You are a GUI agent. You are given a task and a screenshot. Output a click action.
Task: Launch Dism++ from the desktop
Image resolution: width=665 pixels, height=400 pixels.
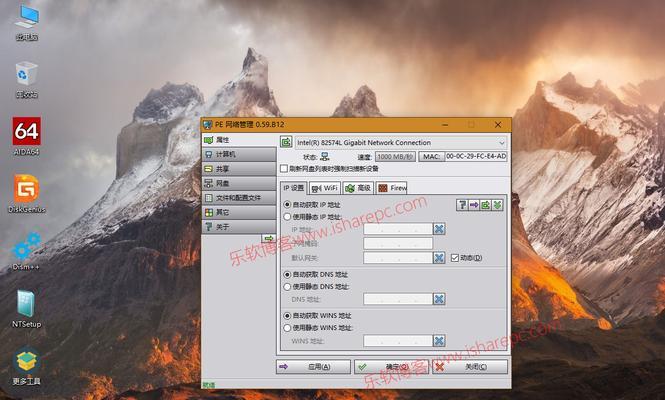tap(27, 251)
